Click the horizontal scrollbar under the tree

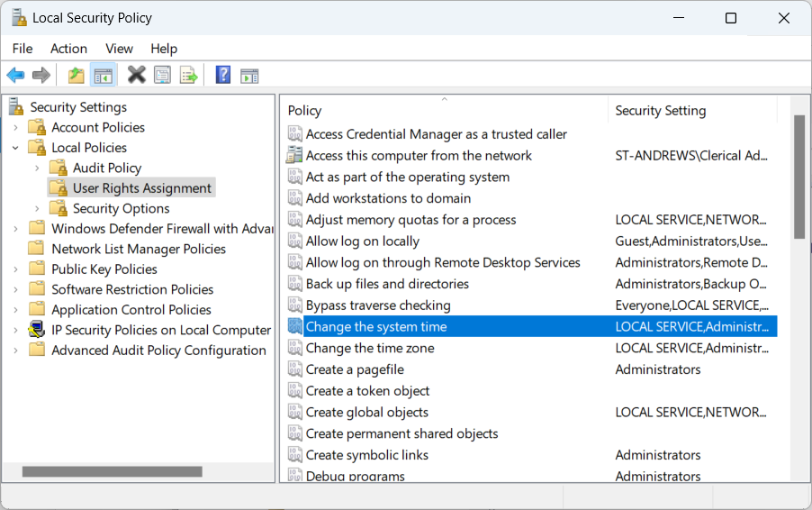[113, 471]
